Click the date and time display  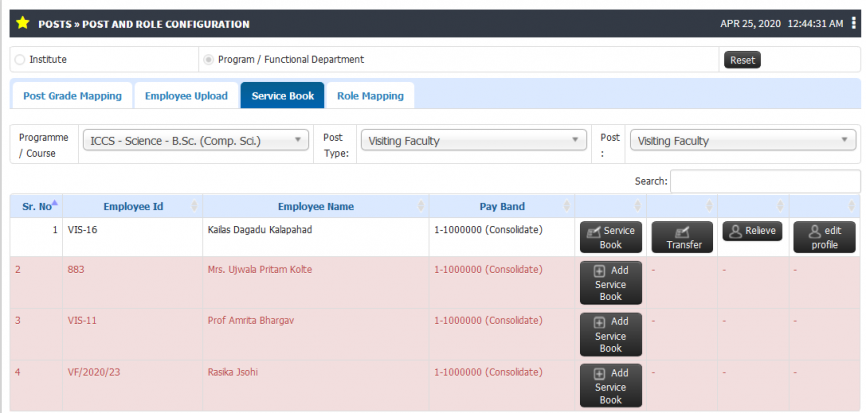(x=781, y=24)
